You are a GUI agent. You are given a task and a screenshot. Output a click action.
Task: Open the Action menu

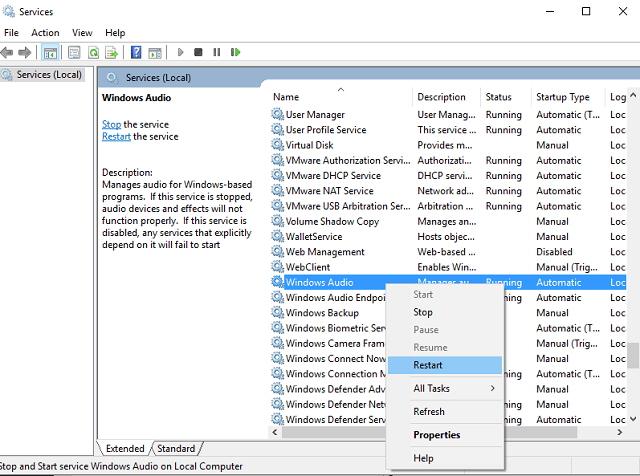[45, 33]
